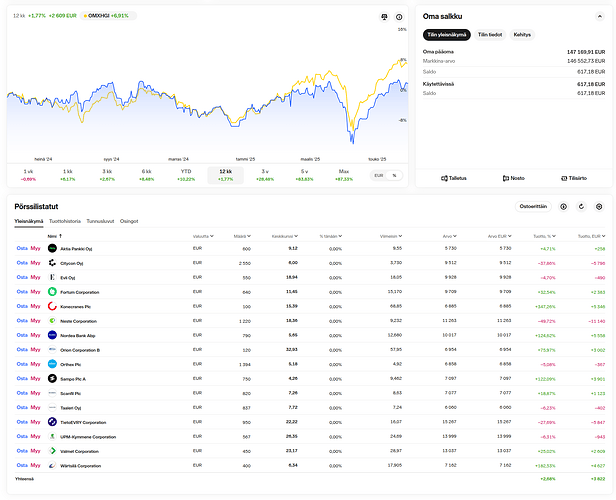Click the Talletus deposit button

click(454, 178)
